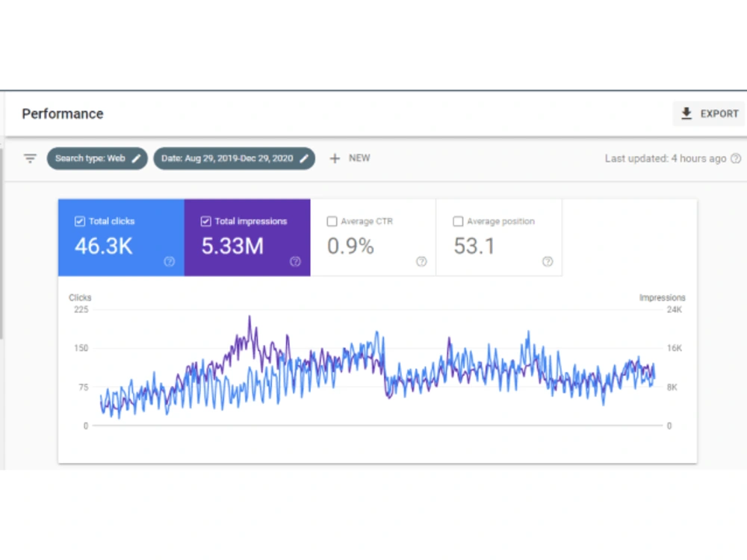
Task: Click the EXPORT download icon
Action: 686,113
